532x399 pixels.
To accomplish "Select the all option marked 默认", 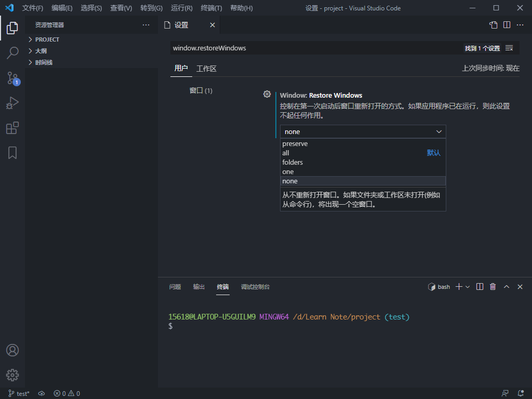I will pos(363,153).
